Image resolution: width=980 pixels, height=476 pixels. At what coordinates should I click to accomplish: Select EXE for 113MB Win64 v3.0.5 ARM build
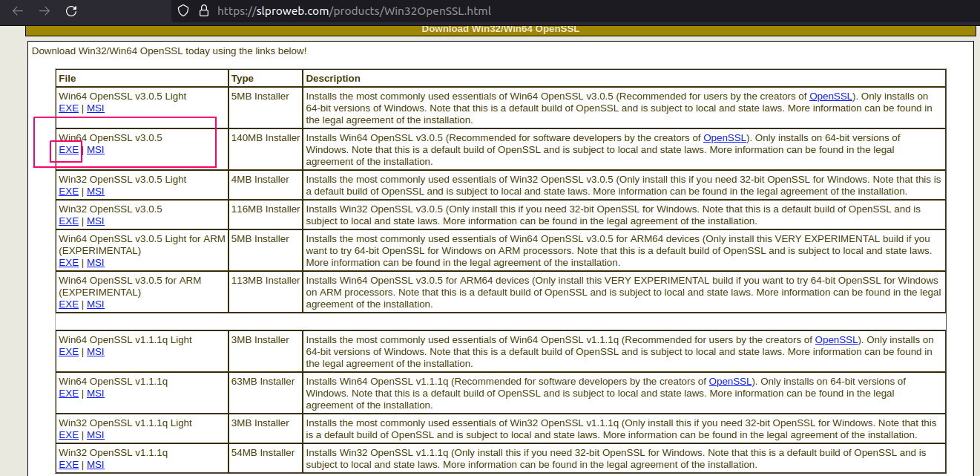coord(68,304)
